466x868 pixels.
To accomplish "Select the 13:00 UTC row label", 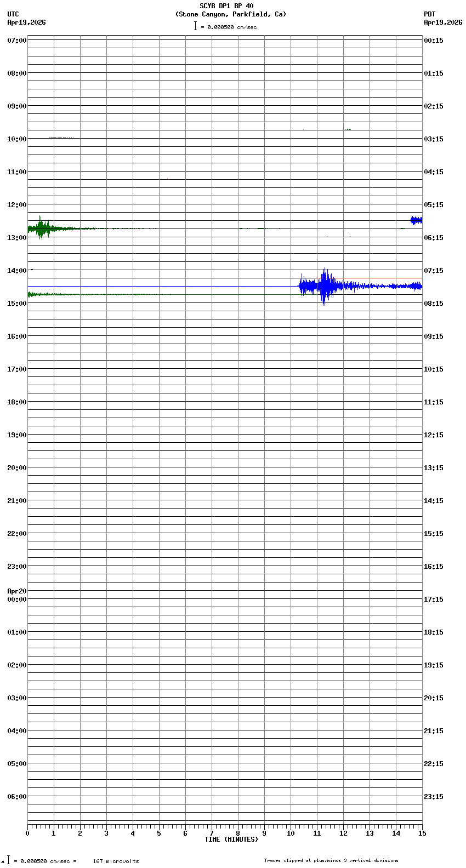I will [17, 238].
